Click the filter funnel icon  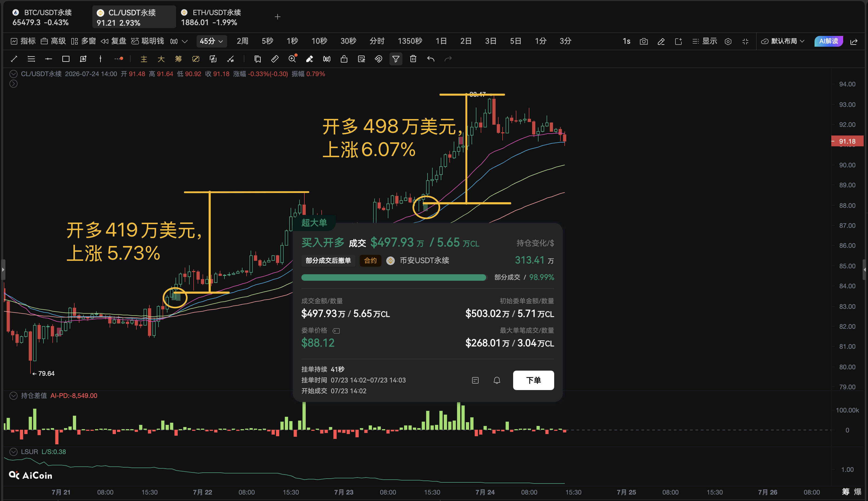[x=396, y=59]
